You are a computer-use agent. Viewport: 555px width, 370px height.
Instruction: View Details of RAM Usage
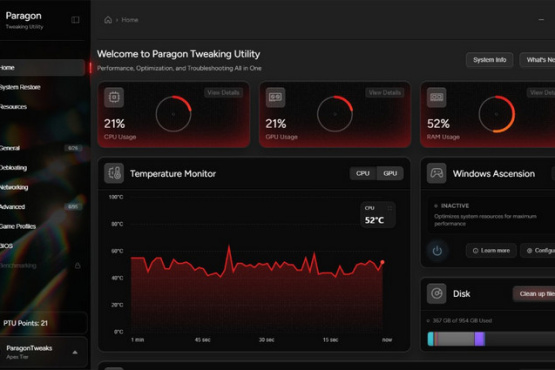541,93
